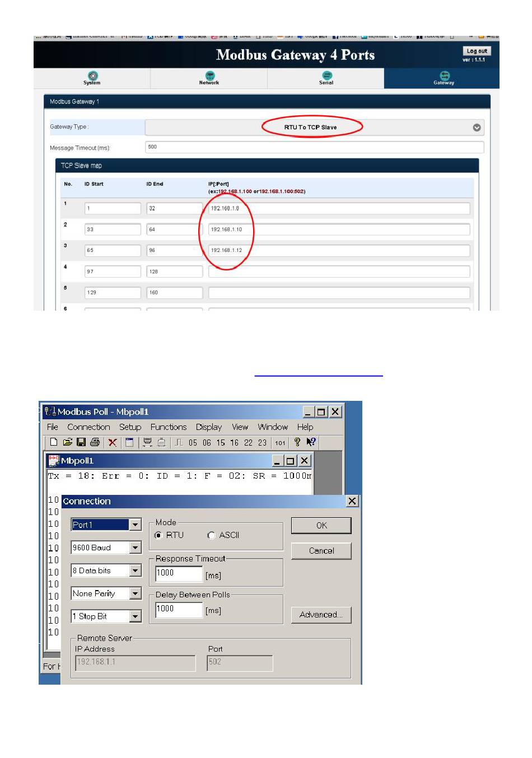Select the RTU mode radio button
Screen dimensions: 532x758
tap(159, 535)
